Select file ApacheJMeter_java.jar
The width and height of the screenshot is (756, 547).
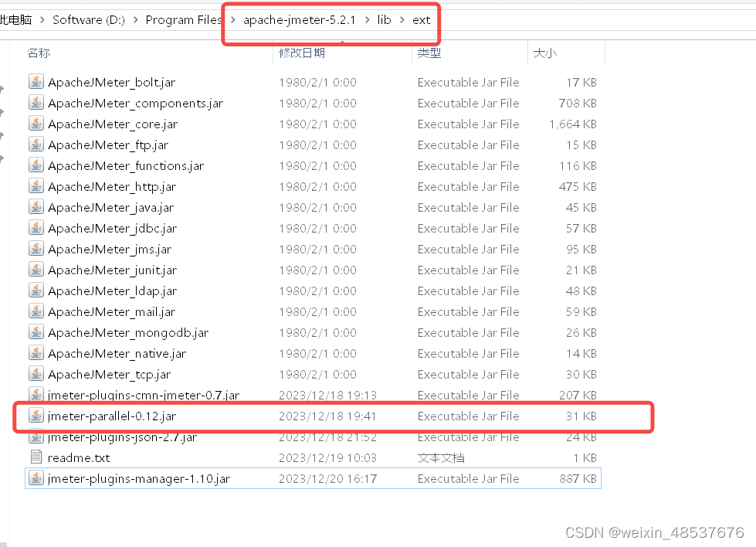pos(111,207)
